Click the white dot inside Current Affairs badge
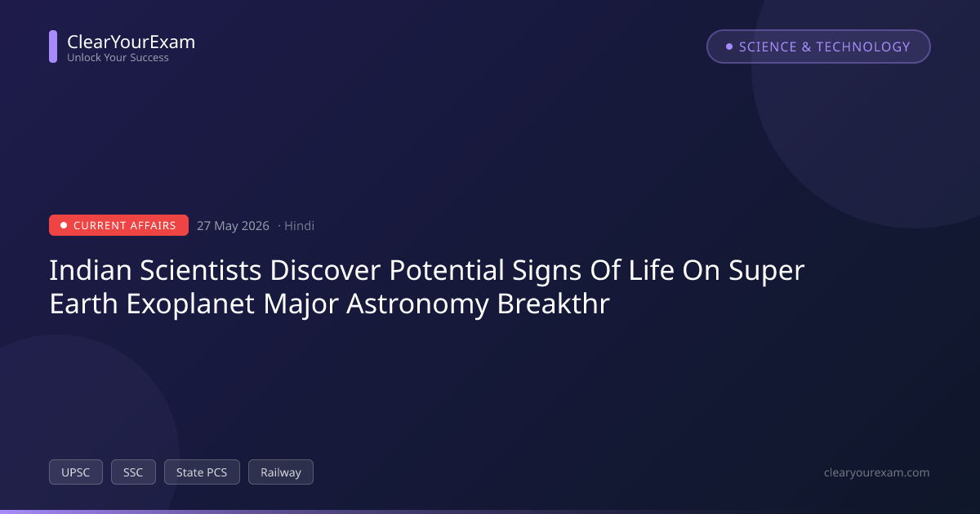 pyautogui.click(x=64, y=225)
